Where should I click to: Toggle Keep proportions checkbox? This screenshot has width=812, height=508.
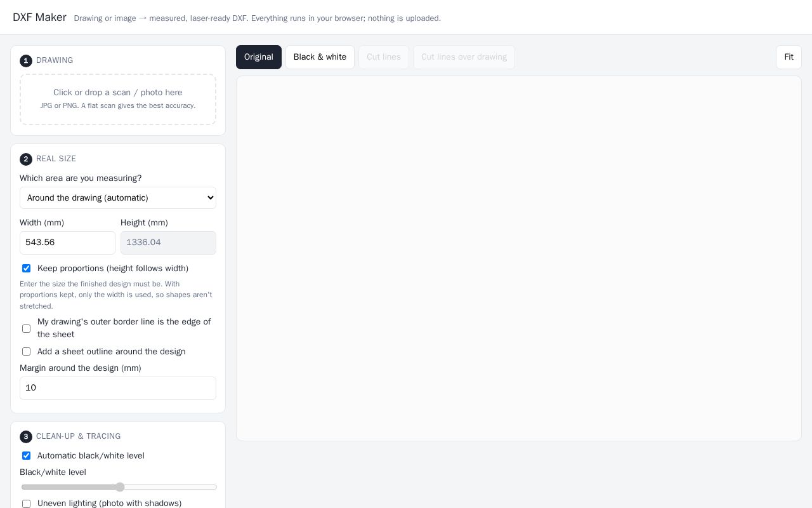tap(26, 269)
